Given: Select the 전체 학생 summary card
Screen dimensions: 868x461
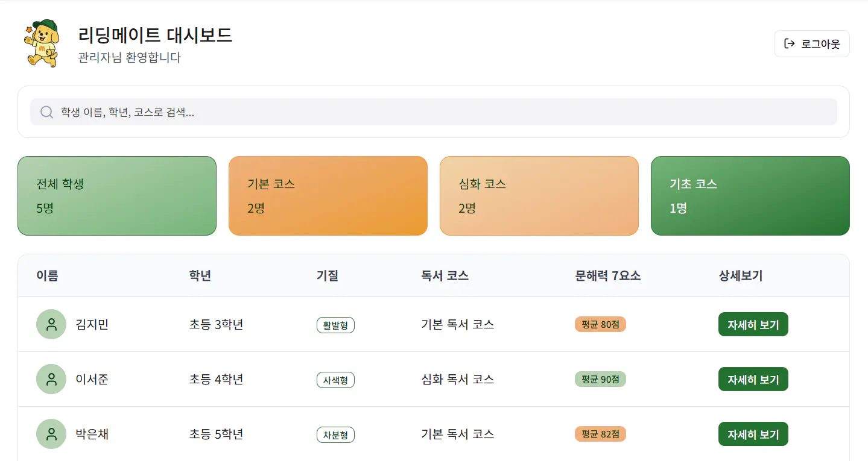Looking at the screenshot, I should [117, 195].
